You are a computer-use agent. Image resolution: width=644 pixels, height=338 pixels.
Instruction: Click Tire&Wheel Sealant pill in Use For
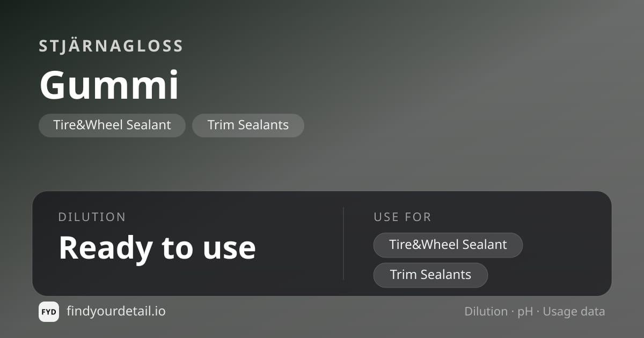point(448,245)
